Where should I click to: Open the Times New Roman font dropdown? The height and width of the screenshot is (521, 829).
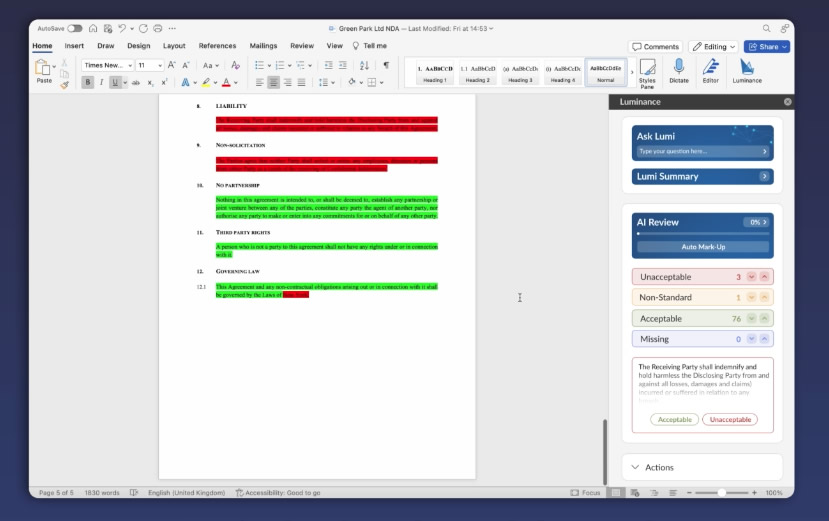tap(107, 65)
